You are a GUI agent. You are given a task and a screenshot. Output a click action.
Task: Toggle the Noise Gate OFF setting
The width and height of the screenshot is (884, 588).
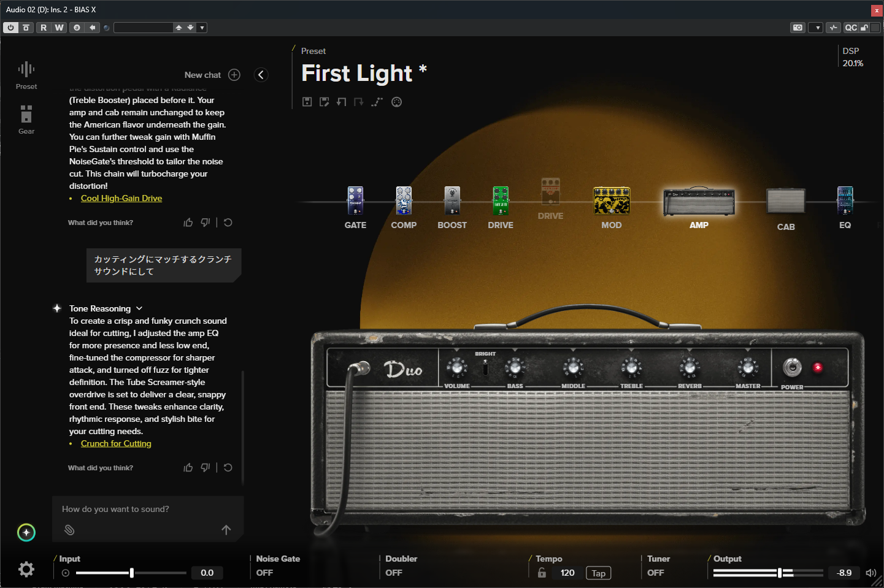click(264, 573)
